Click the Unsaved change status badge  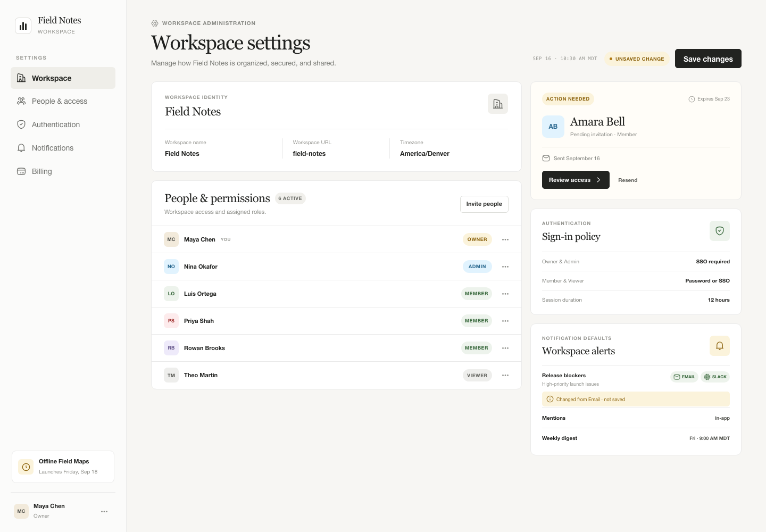click(637, 59)
